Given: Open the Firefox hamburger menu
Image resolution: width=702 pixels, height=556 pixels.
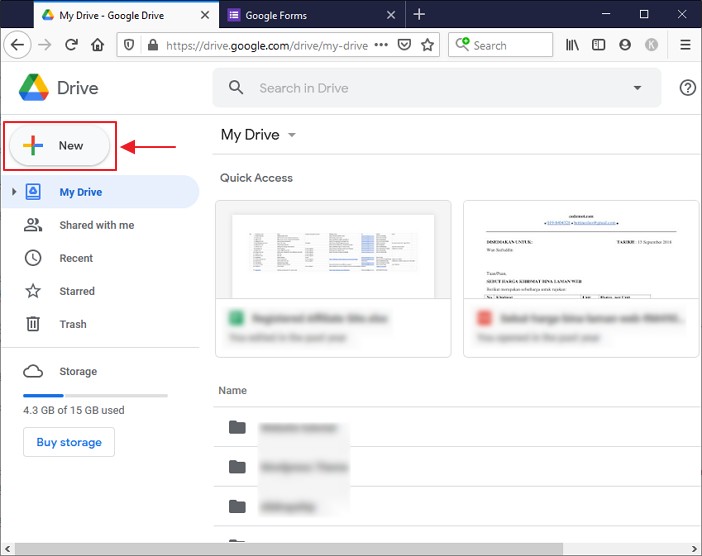Looking at the screenshot, I should pyautogui.click(x=685, y=45).
